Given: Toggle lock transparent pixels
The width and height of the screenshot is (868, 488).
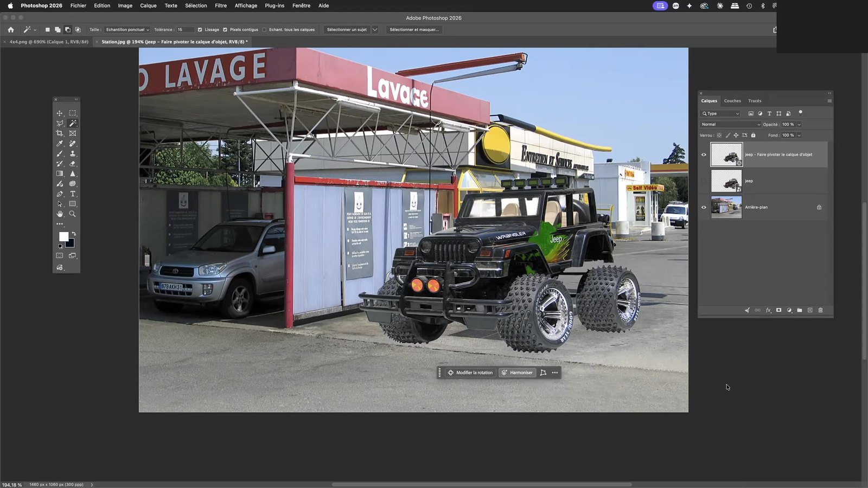Looking at the screenshot, I should coord(719,135).
